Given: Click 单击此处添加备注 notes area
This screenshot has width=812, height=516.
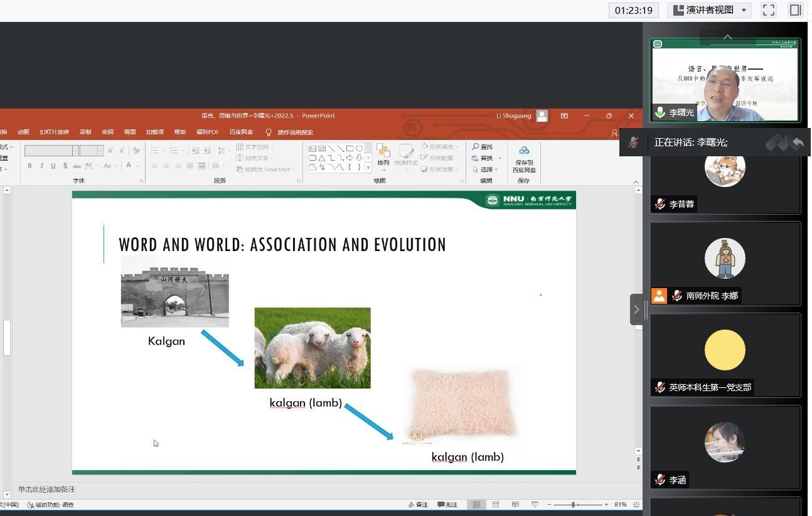Looking at the screenshot, I should click(46, 490).
